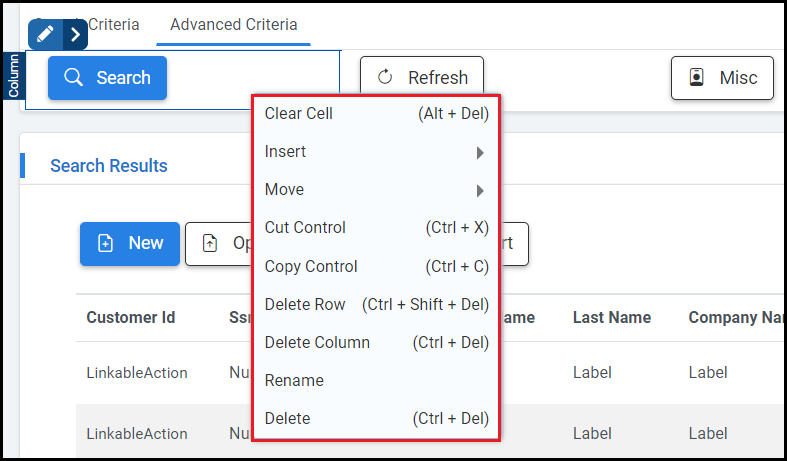787x461 pixels.
Task: Expand the Insert submenu arrow
Action: [x=480, y=153]
